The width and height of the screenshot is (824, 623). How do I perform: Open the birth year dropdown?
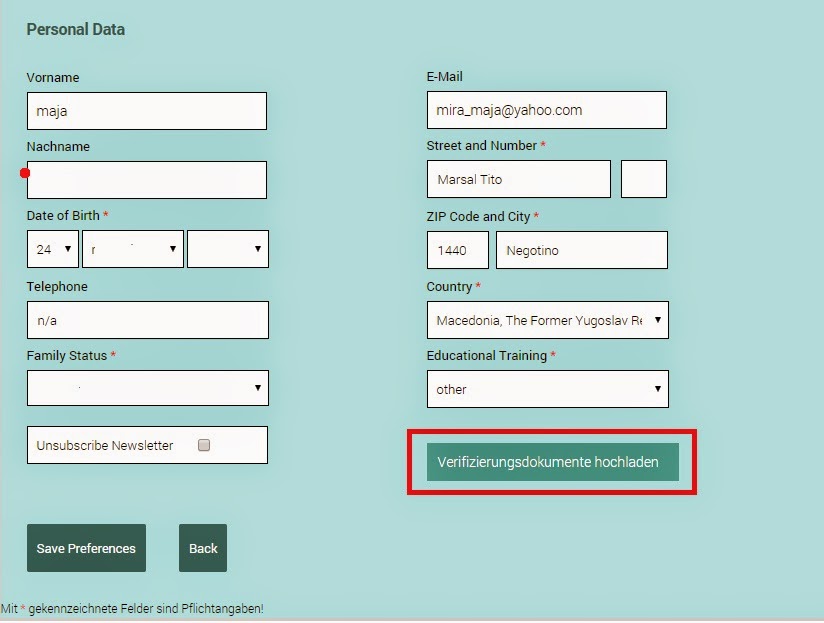(227, 249)
